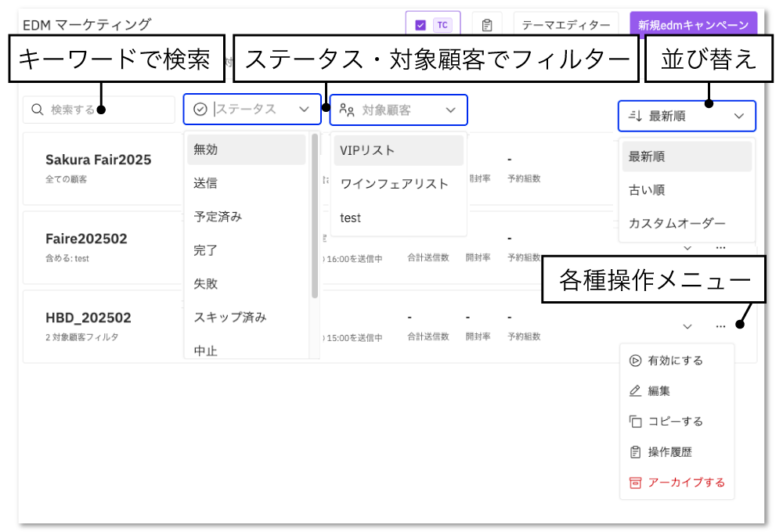This screenshot has height=532, width=783.
Task: Click the magnifier search icon
Action: (38, 110)
